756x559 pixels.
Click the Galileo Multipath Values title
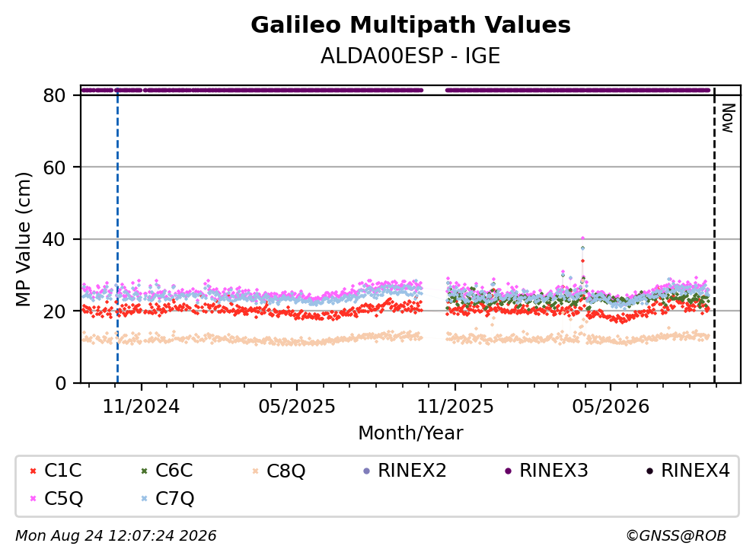click(411, 25)
